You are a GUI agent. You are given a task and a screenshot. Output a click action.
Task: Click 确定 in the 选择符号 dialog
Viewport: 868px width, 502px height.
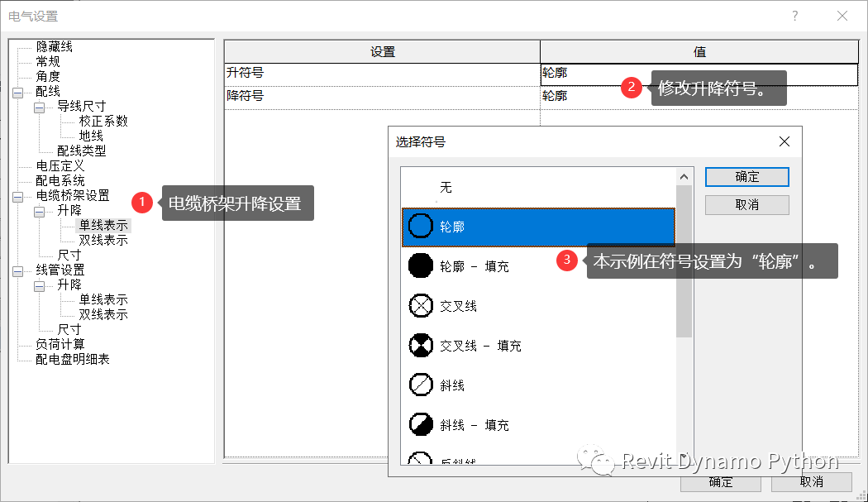tap(746, 177)
